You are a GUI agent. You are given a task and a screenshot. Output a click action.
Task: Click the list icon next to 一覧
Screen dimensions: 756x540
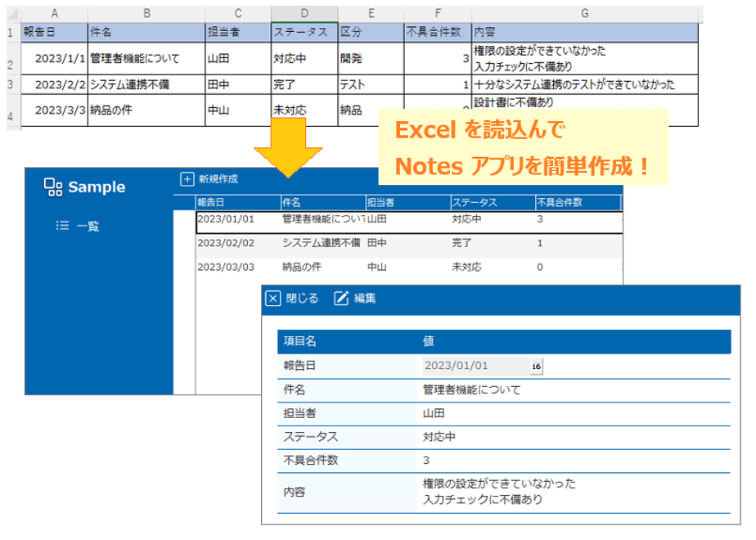pyautogui.click(x=63, y=225)
